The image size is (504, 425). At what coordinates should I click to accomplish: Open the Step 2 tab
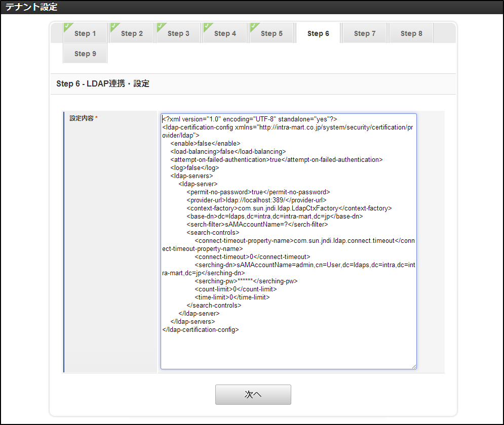(x=132, y=33)
